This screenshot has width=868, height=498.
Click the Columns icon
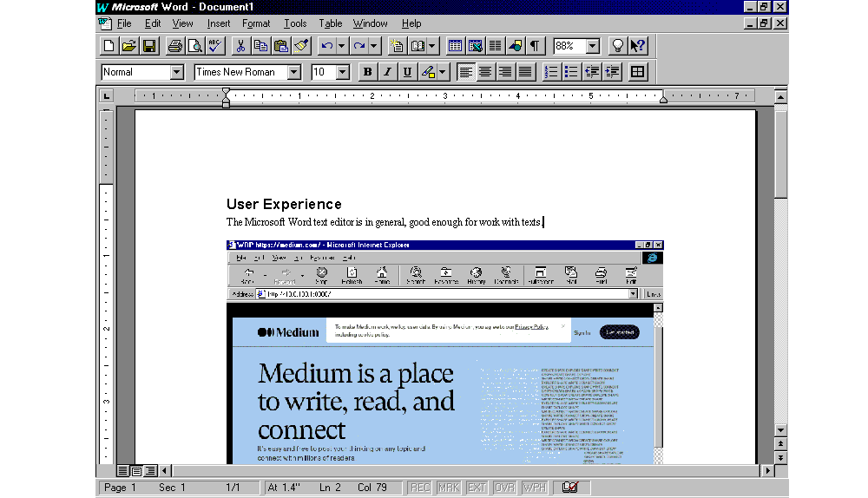tap(495, 46)
